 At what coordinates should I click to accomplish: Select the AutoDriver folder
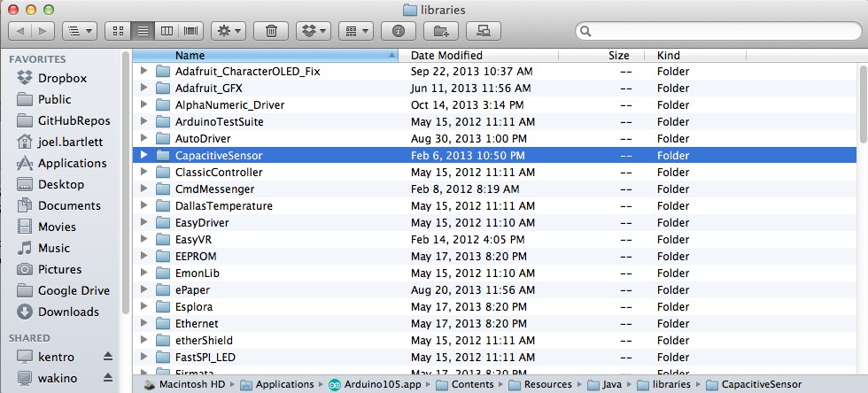496,138
